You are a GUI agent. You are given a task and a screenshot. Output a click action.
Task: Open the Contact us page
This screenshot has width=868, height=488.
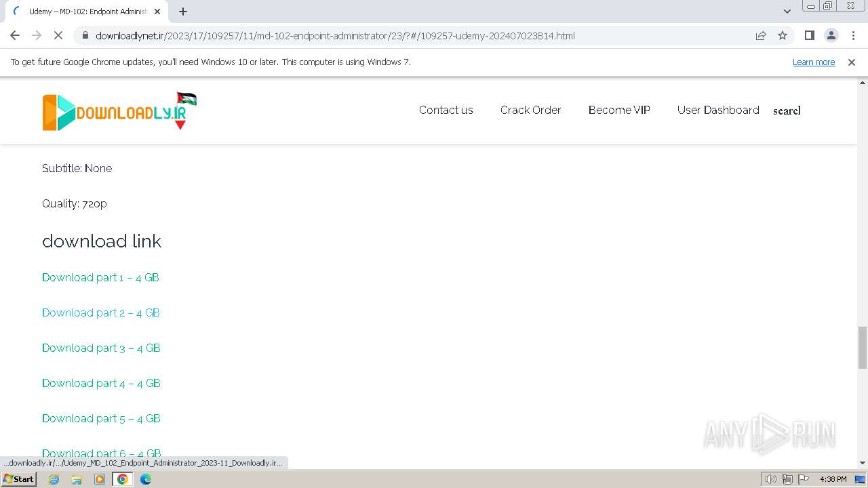click(446, 110)
